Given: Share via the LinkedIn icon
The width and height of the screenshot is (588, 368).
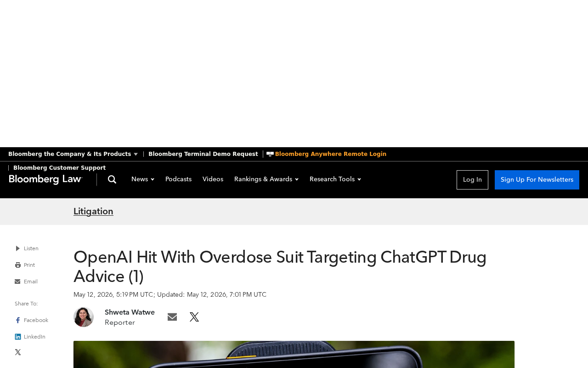Looking at the screenshot, I should coord(18,337).
